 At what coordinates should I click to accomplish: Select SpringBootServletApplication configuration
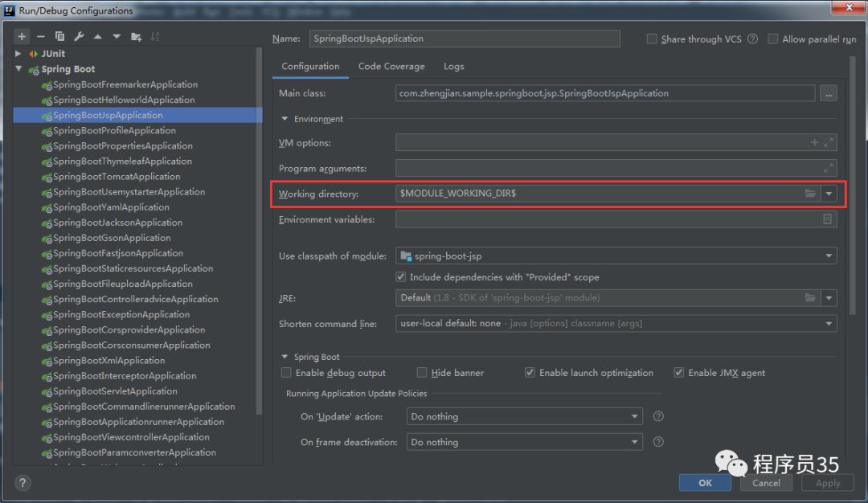115,391
